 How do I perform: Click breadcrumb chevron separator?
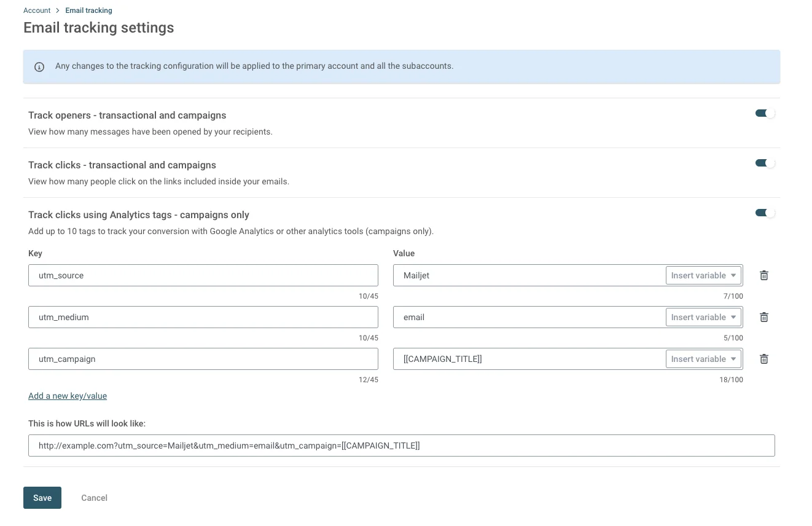tap(58, 10)
